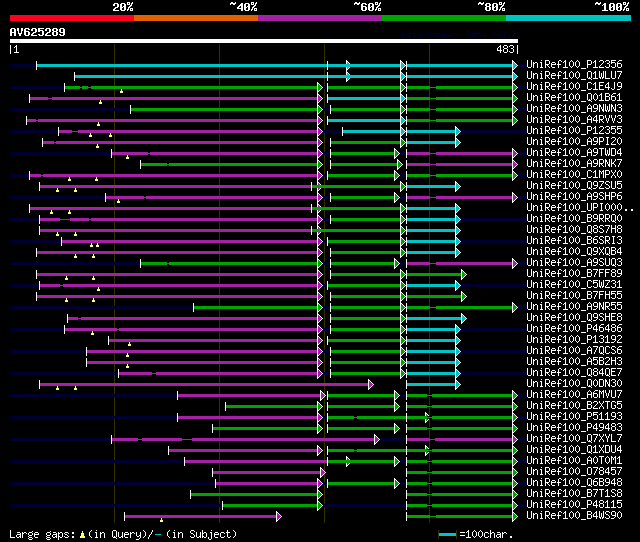Click the UniRef100_P49483 label
This screenshot has width=640, height=542.
574,428
